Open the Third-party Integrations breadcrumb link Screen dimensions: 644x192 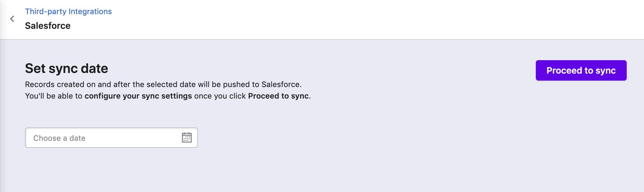coord(68,12)
